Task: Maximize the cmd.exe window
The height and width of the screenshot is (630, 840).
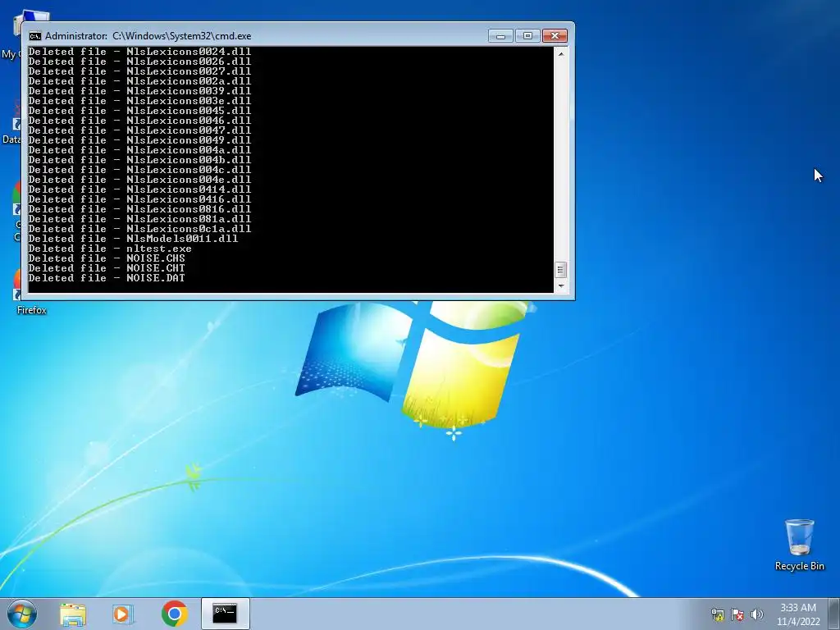Action: (x=527, y=36)
